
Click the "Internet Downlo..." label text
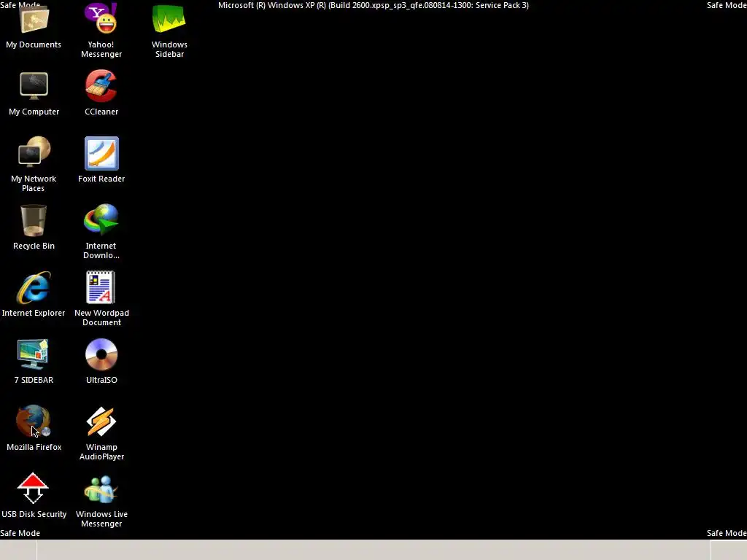click(101, 251)
